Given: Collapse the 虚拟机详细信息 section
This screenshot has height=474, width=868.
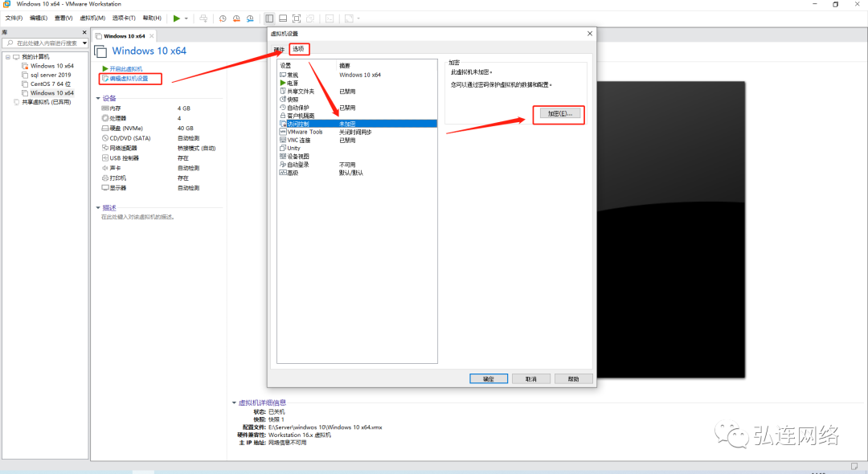Looking at the screenshot, I should [x=234, y=402].
